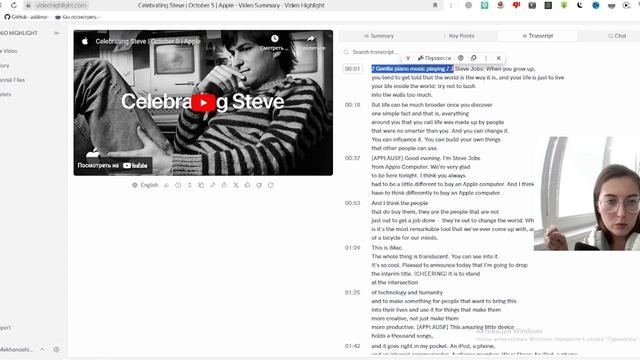Jump to timestamp 01:09

point(352,247)
